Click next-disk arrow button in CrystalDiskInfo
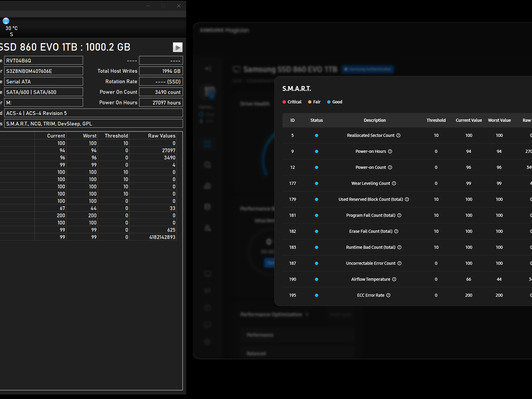 pos(178,47)
